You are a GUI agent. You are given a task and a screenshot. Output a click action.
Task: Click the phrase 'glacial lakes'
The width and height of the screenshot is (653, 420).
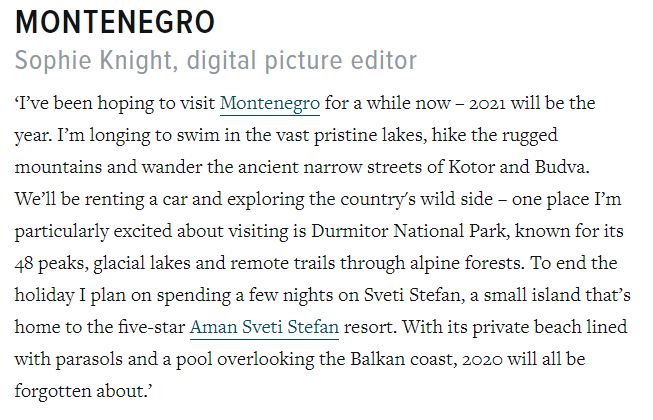[x=142, y=263]
